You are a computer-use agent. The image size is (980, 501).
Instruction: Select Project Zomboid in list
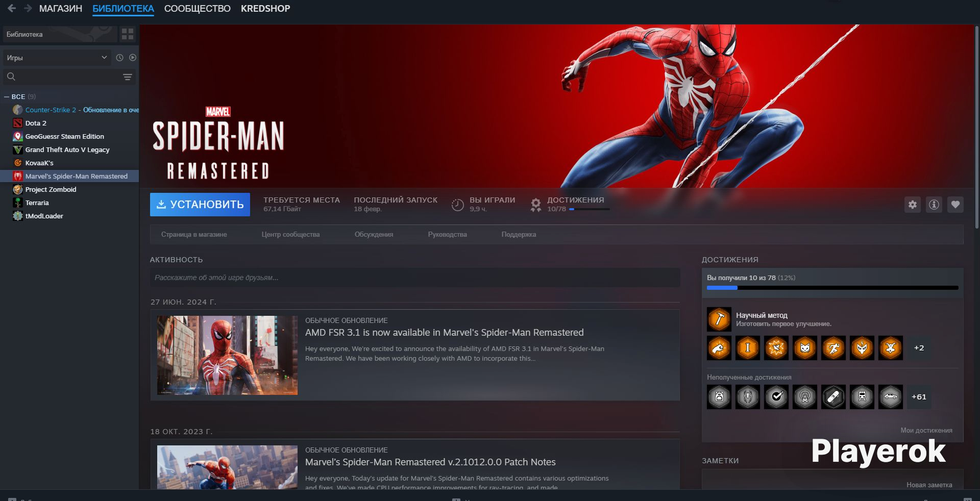point(51,189)
